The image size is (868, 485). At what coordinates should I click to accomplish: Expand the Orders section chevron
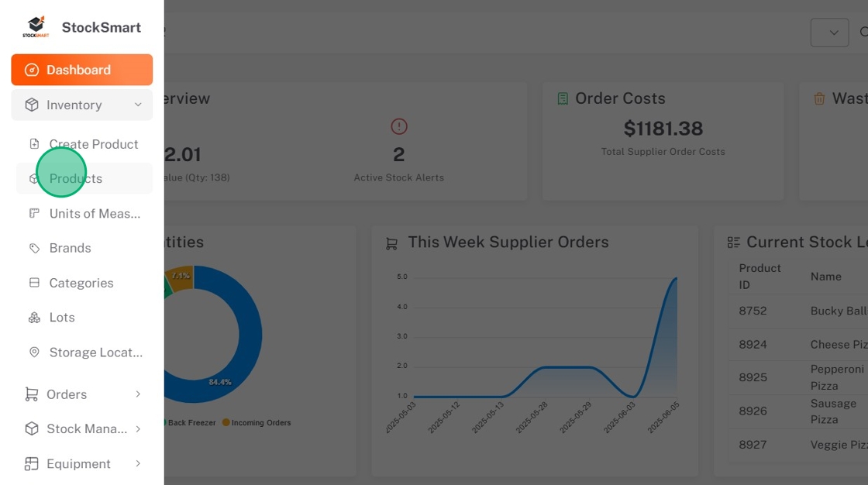point(138,394)
